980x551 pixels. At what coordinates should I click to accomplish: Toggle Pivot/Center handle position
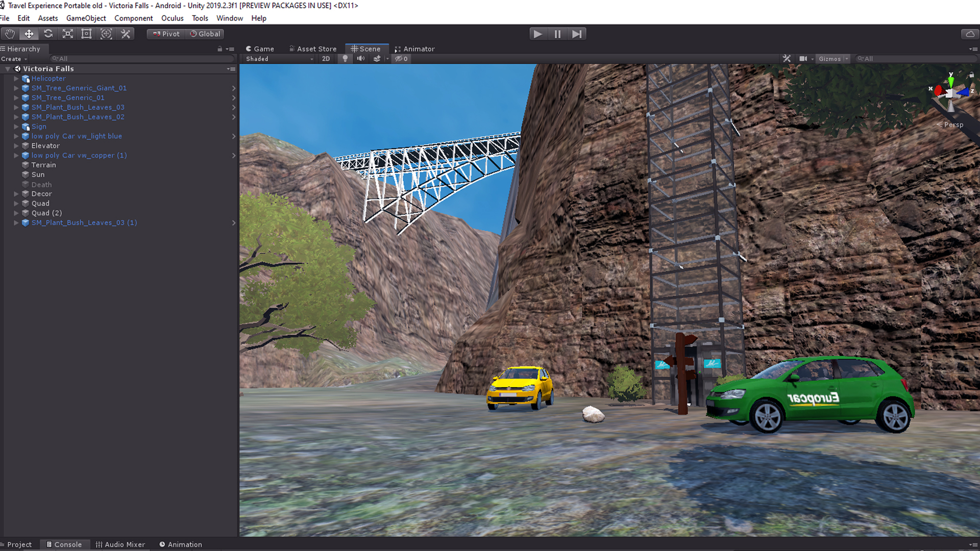(x=166, y=34)
